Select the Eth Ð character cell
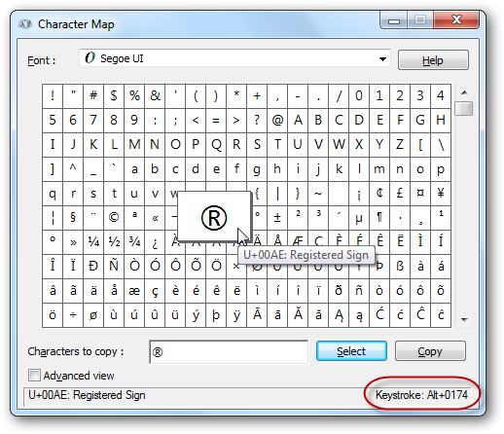This screenshot has width=504, height=434. [x=93, y=267]
